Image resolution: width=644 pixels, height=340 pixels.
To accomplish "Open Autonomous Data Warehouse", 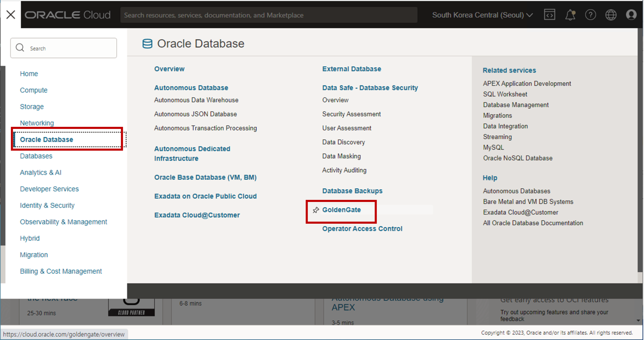I will (x=196, y=100).
